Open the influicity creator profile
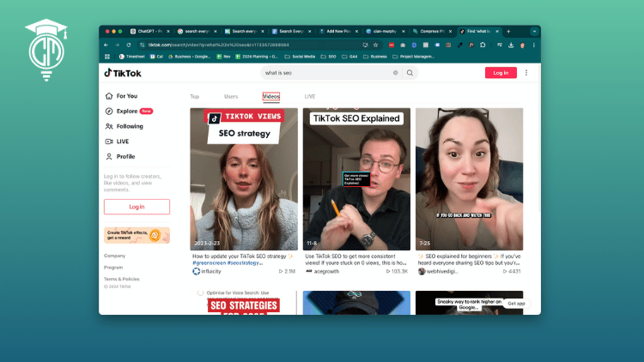This screenshot has height=362, width=644. (207, 271)
